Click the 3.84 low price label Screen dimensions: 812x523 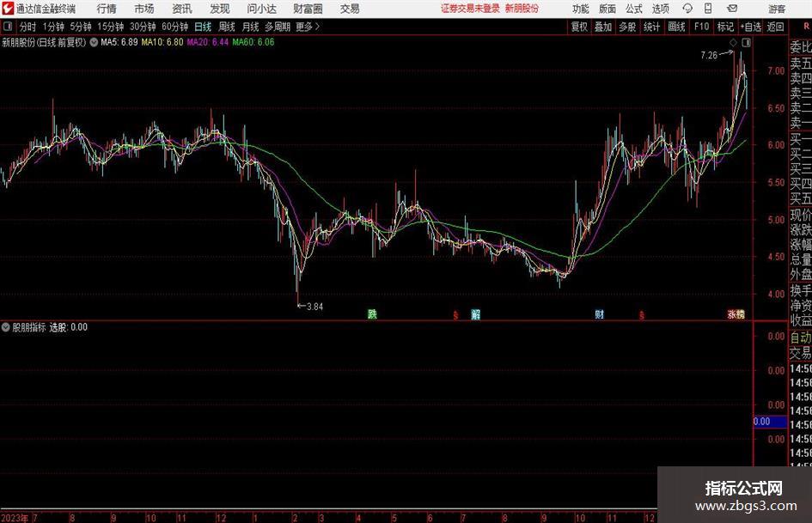[x=314, y=307]
